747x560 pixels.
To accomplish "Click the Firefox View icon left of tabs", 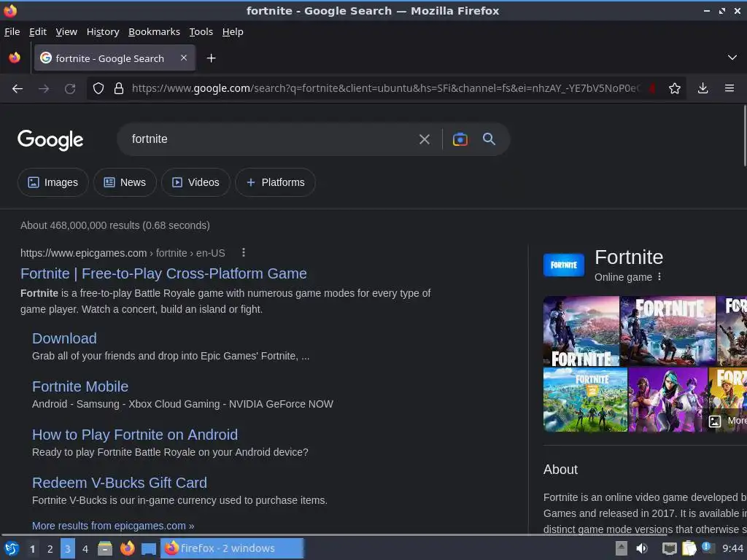I will click(x=15, y=58).
